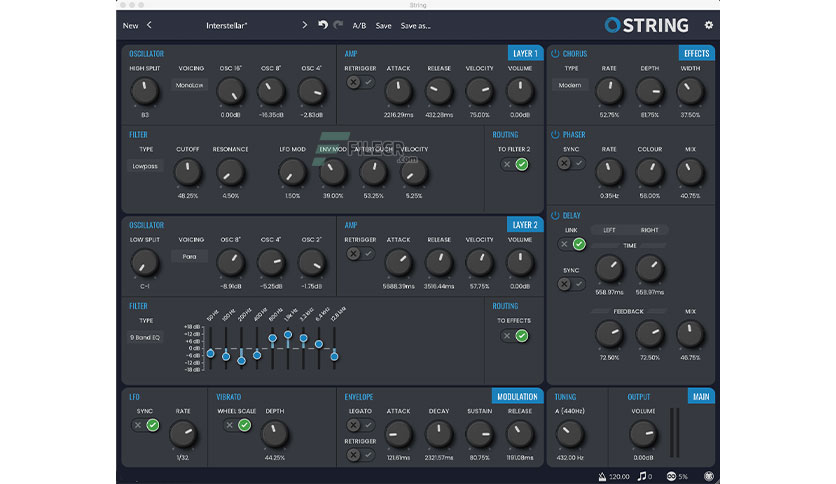Screen dimensions: 836x484
Task: Open Layer 2 Voicing Para dropdown
Action: [189, 256]
